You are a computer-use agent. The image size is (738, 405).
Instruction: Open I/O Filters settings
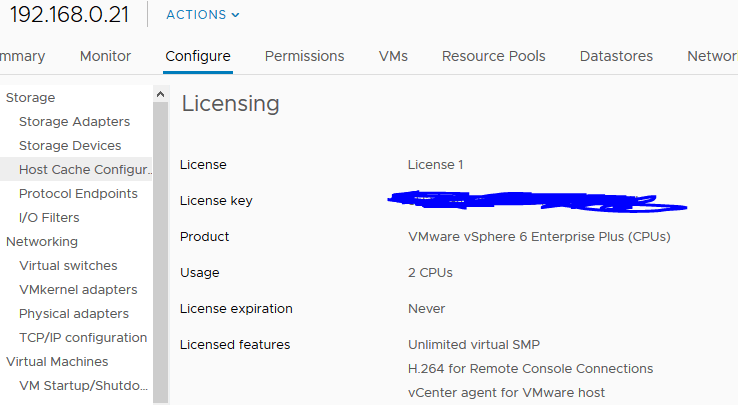(x=49, y=218)
